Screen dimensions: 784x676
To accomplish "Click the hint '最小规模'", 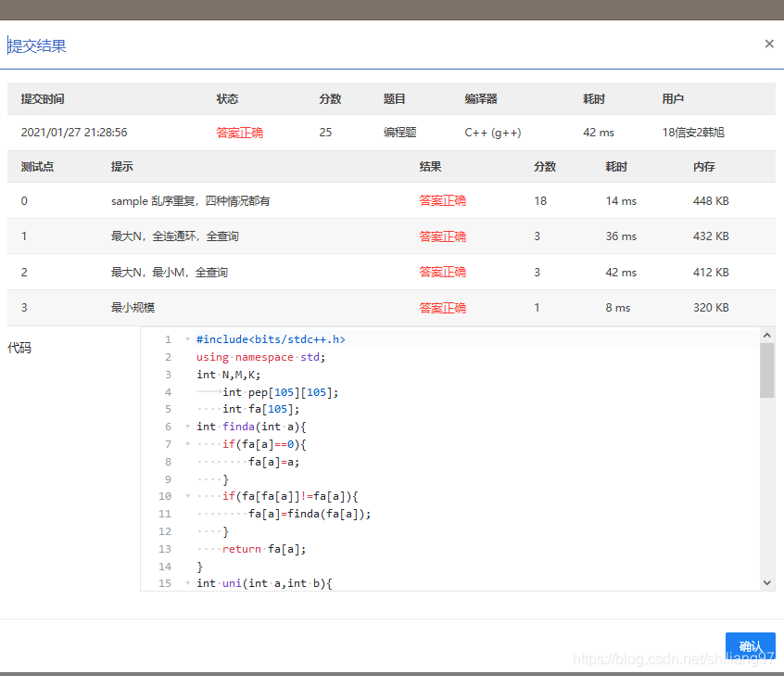I will pyautogui.click(x=133, y=307).
